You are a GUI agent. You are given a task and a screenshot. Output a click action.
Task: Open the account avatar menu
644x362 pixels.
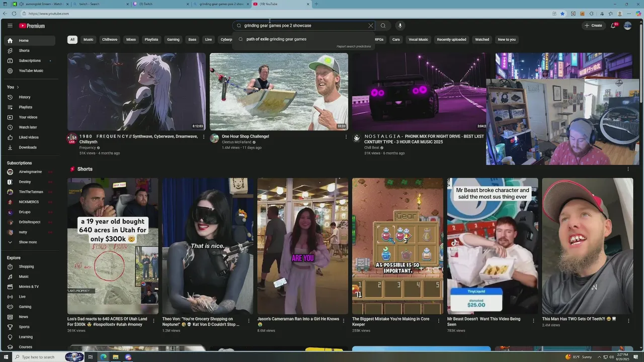click(627, 26)
